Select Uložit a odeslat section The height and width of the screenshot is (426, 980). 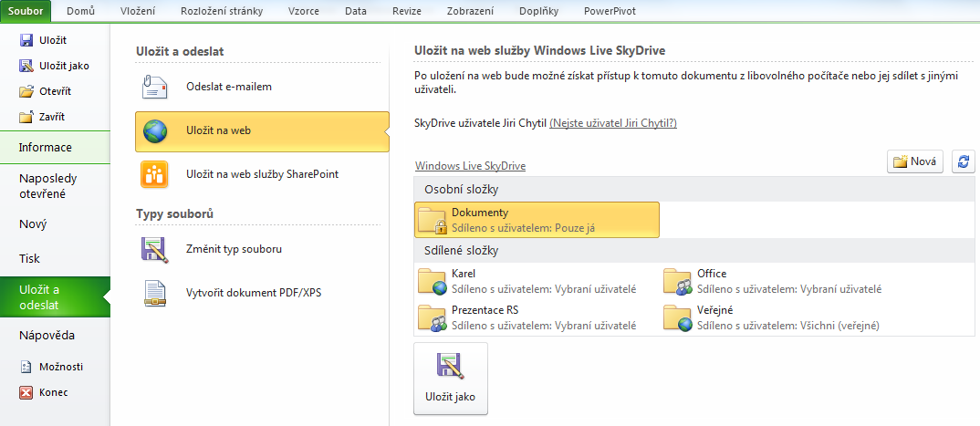pos(55,297)
